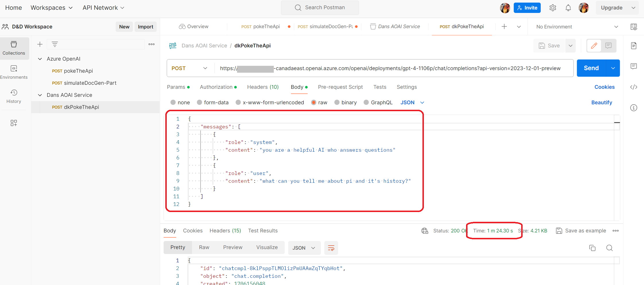Toggle the response line wrap icon

coord(331,248)
